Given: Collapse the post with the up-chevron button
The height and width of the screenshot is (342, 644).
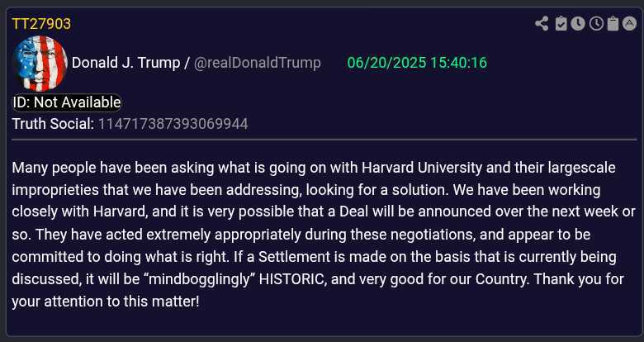Looking at the screenshot, I should tap(630, 23).
